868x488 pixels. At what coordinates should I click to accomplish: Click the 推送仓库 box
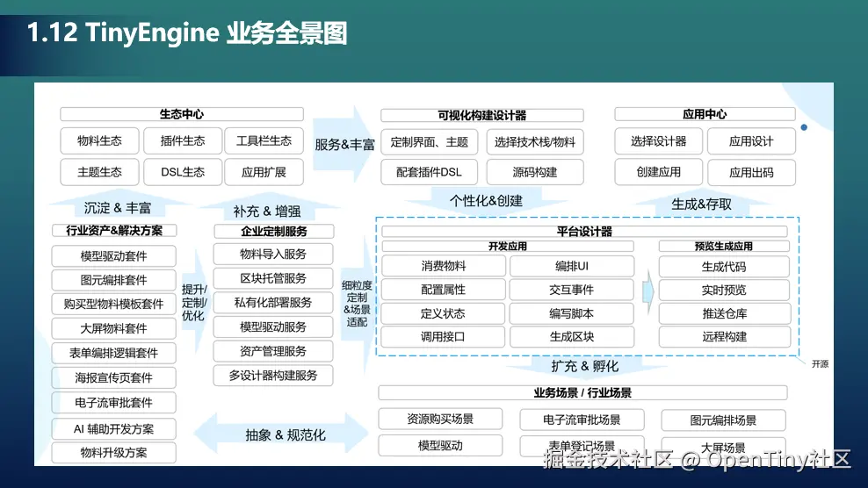coord(724,313)
